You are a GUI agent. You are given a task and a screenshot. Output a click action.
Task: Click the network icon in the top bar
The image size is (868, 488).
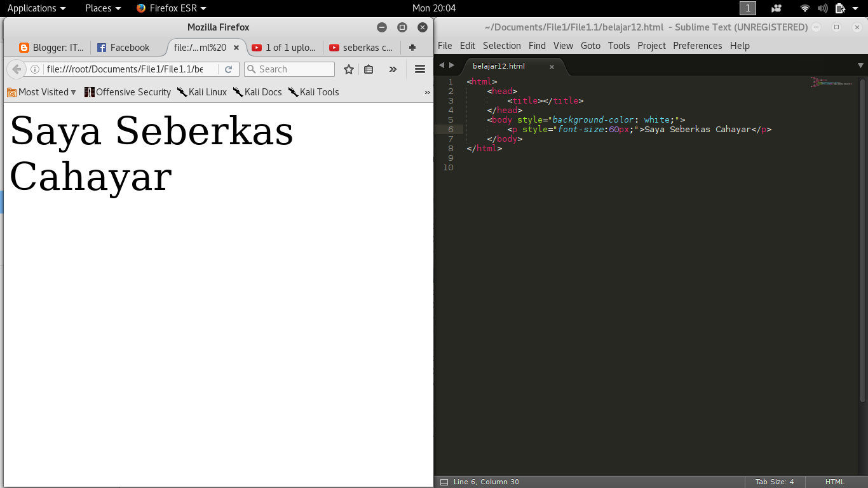804,8
